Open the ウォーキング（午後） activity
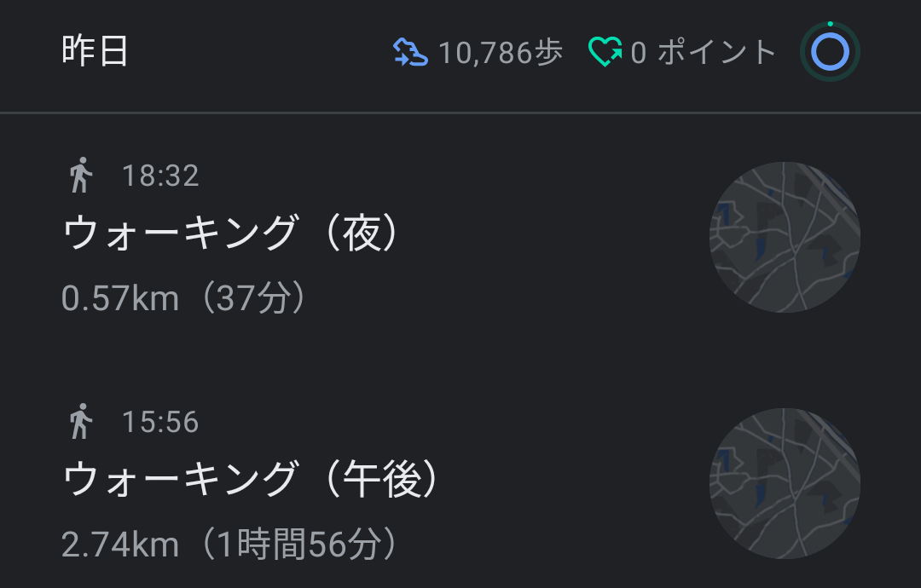This screenshot has height=588, width=921. pos(252,480)
